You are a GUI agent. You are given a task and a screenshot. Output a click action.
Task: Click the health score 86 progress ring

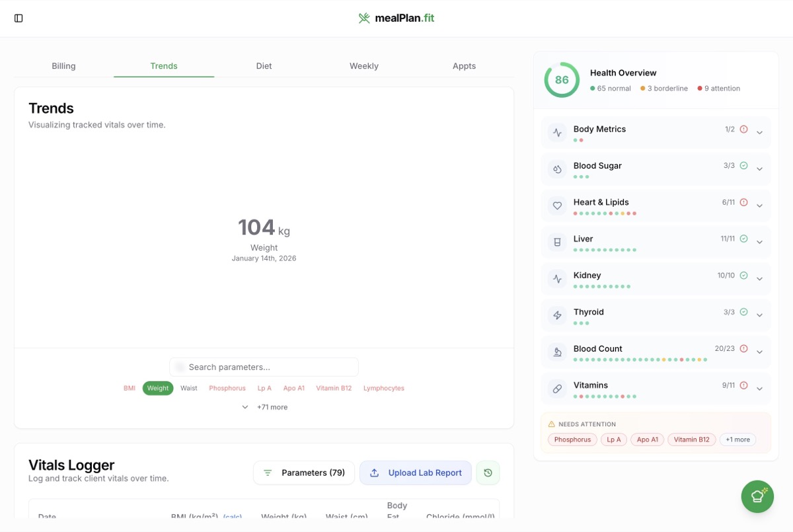pos(562,80)
